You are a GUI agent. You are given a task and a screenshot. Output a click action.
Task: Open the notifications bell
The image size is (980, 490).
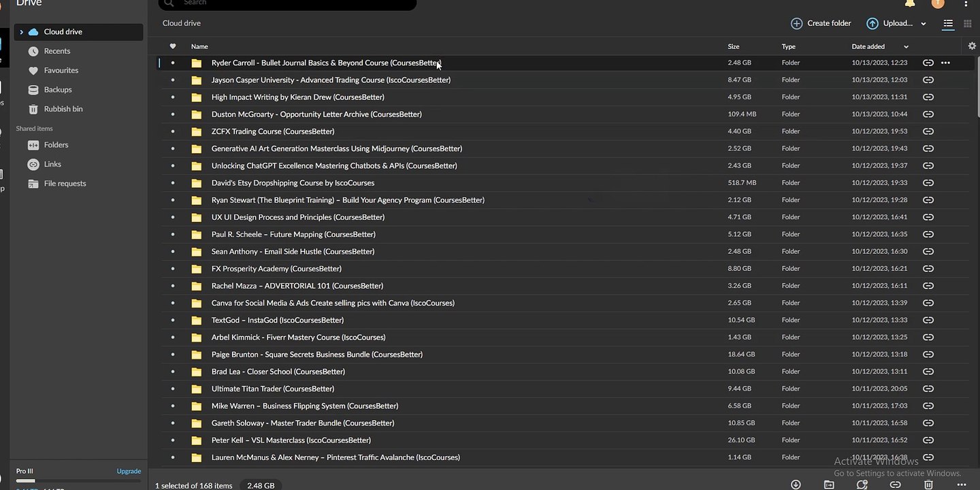pos(910,3)
